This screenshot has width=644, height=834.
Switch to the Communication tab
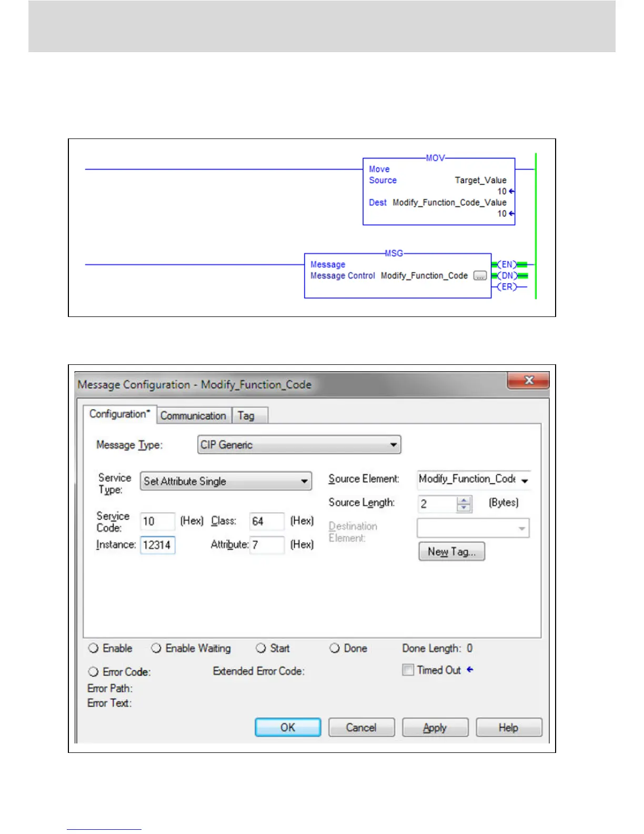tap(193, 415)
